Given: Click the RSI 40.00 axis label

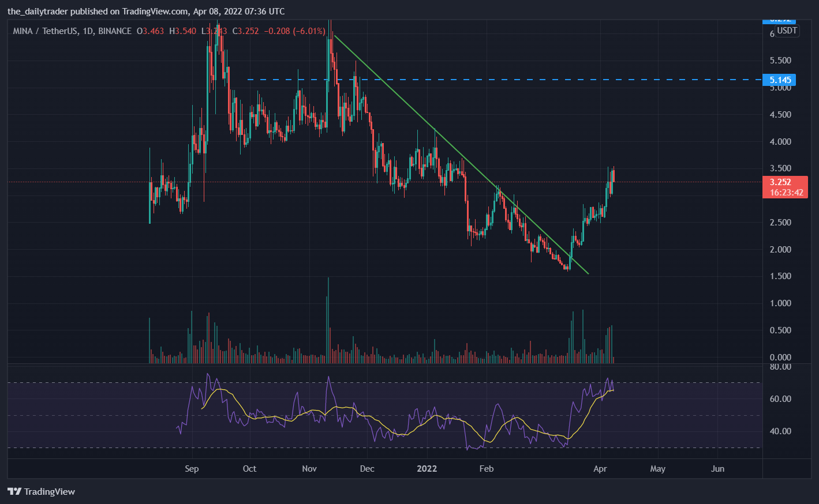Looking at the screenshot, I should pos(780,431).
